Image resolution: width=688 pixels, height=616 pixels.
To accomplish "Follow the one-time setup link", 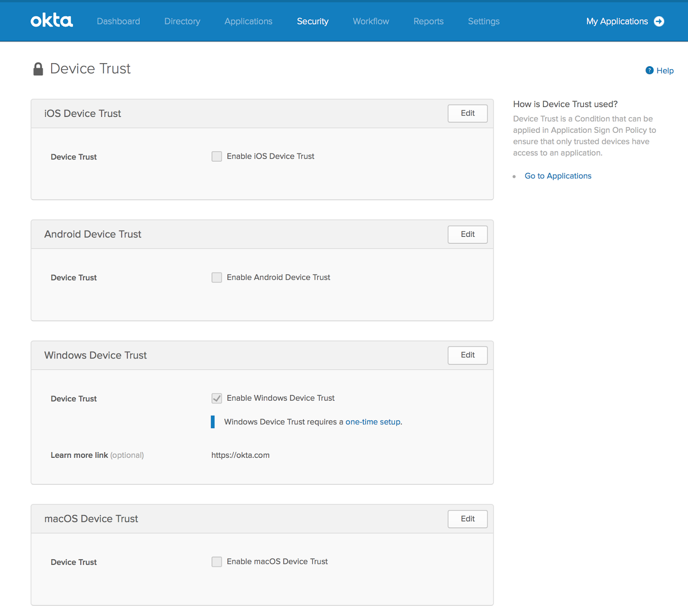I will click(x=373, y=422).
